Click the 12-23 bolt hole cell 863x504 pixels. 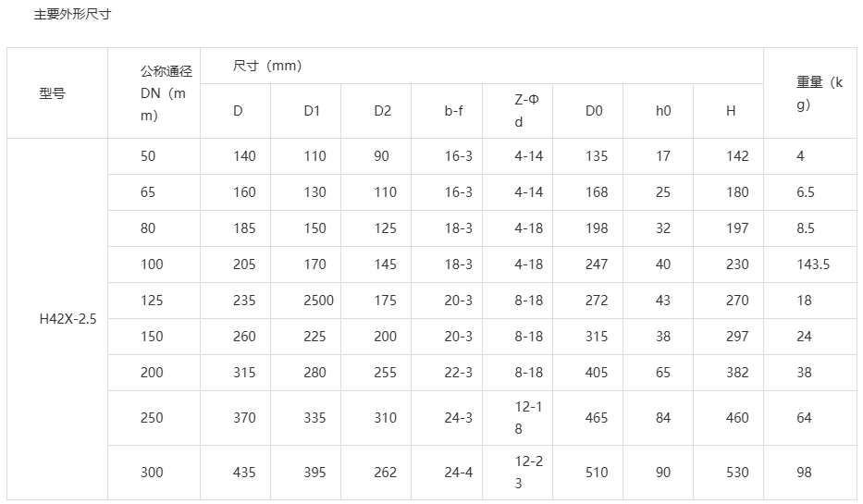(517, 473)
